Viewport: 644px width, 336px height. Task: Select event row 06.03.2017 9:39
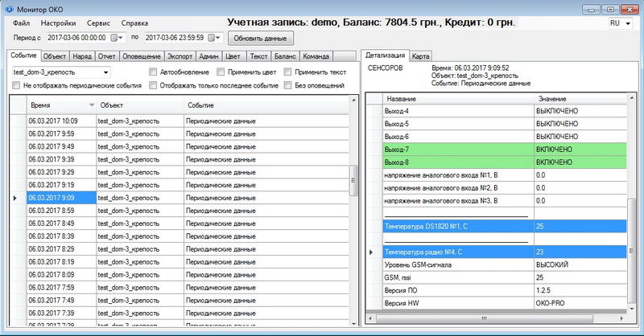tap(188, 159)
